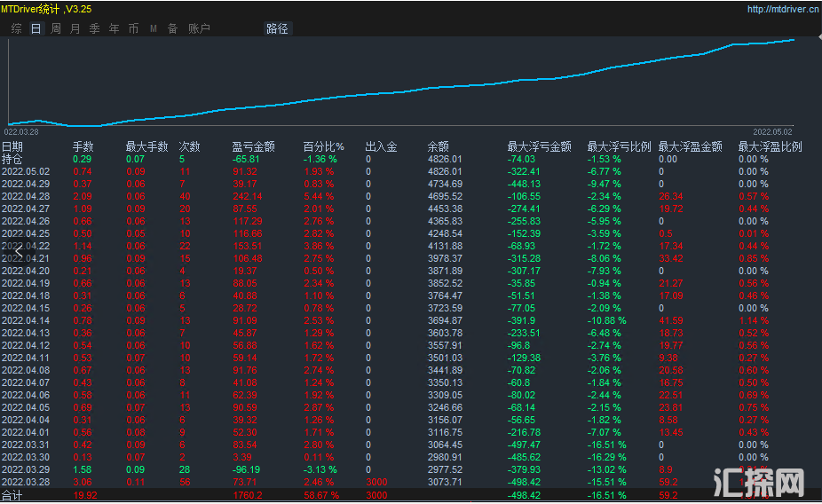Select the 币 currency tab
822x504 pixels.
tap(133, 28)
